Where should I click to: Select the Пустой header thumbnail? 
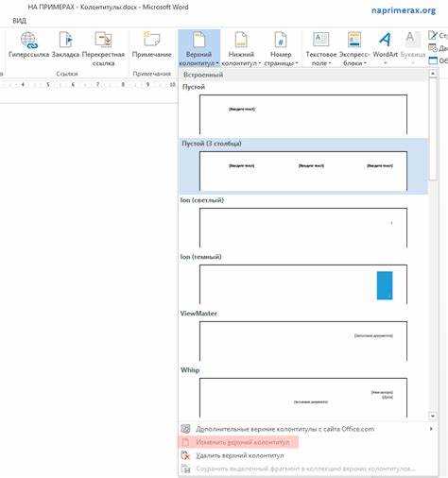click(x=303, y=114)
